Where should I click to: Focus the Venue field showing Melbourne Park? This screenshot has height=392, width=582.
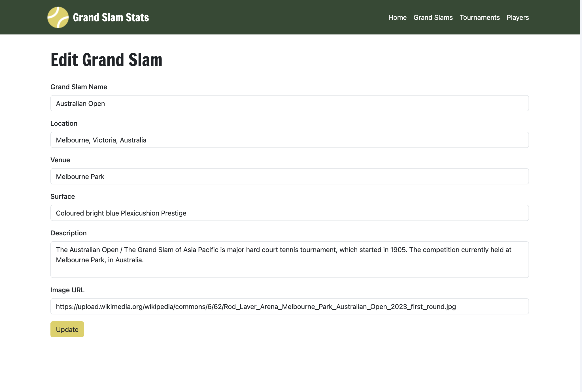[289, 176]
